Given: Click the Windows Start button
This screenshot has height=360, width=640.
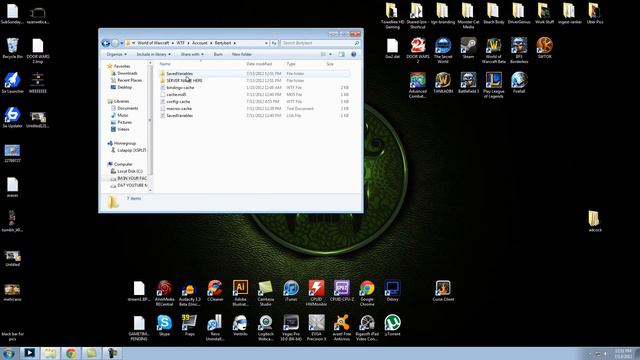Looking at the screenshot, I should (9, 353).
